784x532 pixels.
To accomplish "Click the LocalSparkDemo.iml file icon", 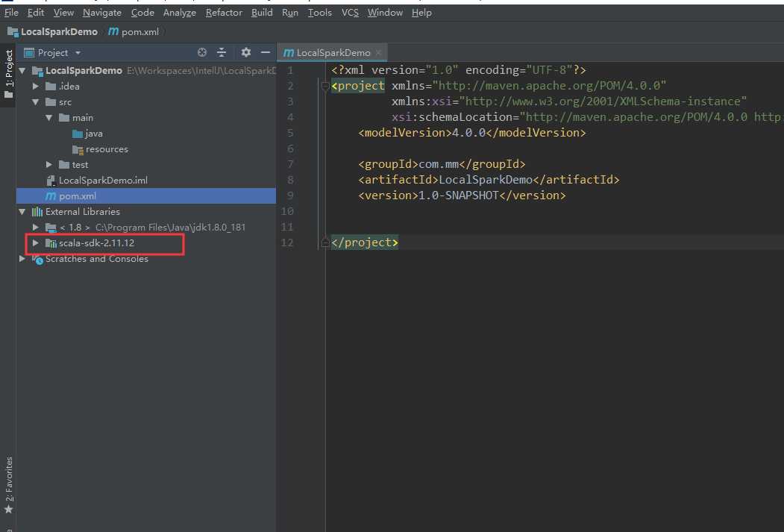I will pyautogui.click(x=51, y=181).
